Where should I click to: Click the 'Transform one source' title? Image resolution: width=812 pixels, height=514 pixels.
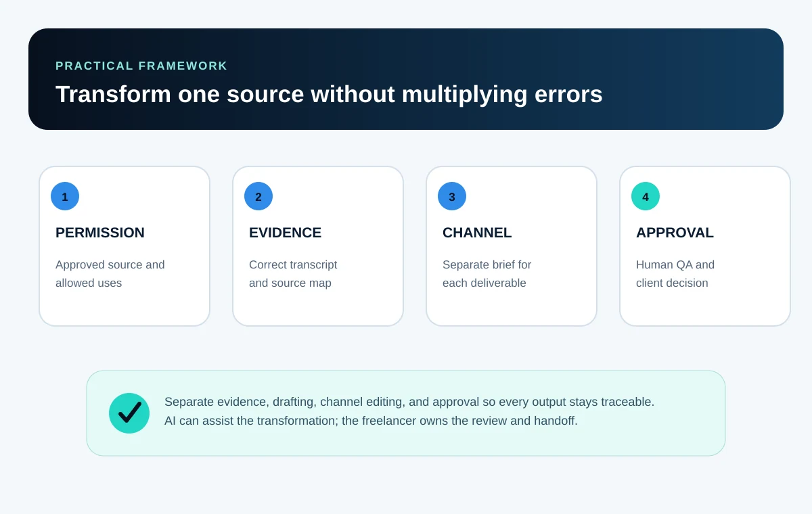click(329, 94)
